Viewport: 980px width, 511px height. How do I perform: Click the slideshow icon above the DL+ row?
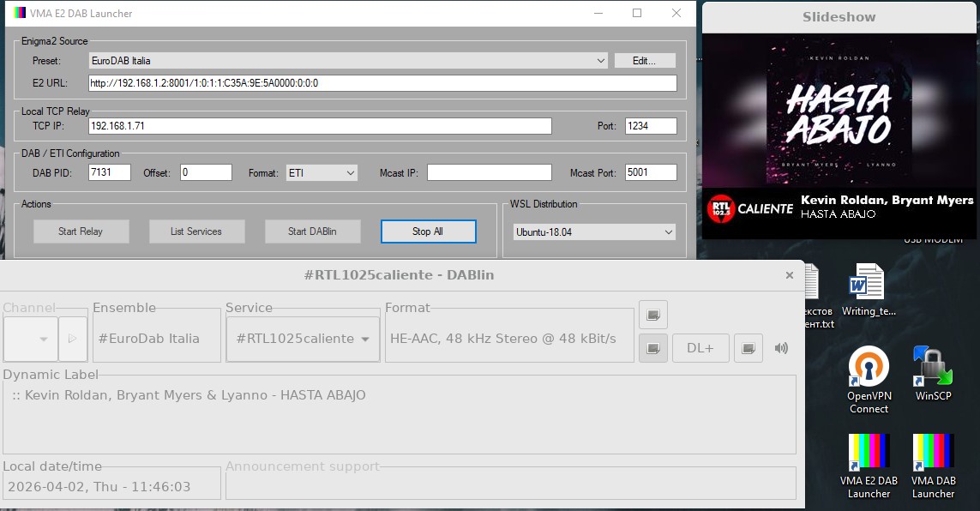(x=653, y=315)
